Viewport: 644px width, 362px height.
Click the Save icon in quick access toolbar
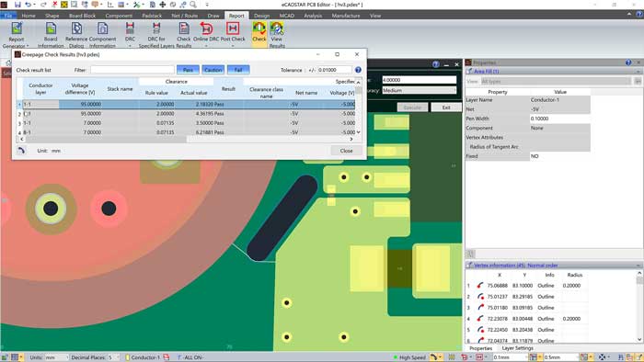(x=17, y=5)
